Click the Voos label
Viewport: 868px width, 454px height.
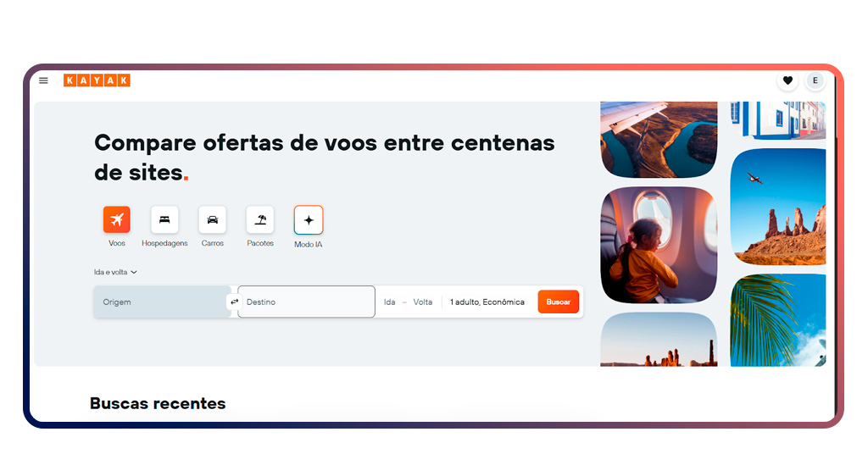pyautogui.click(x=117, y=243)
